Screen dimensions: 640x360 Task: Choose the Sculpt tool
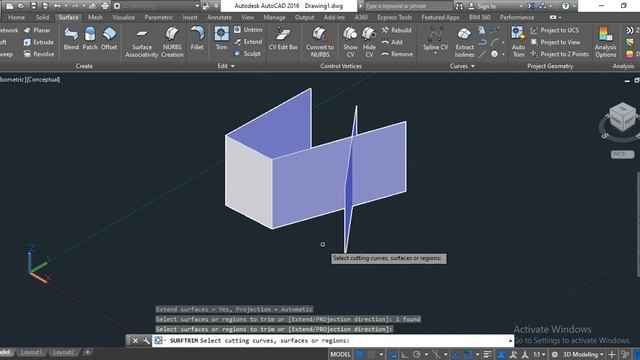click(x=247, y=53)
